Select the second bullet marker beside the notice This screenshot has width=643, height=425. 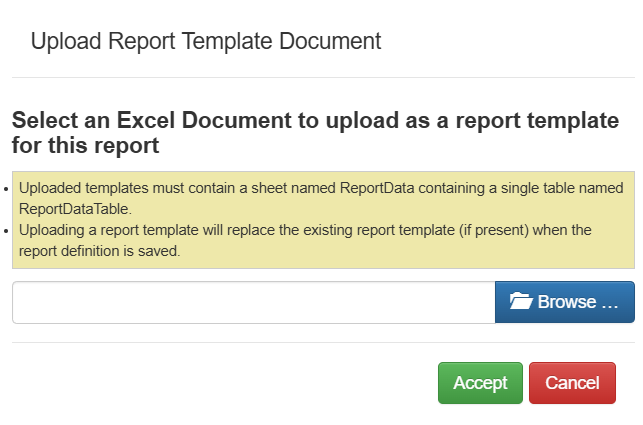pyautogui.click(x=6, y=231)
